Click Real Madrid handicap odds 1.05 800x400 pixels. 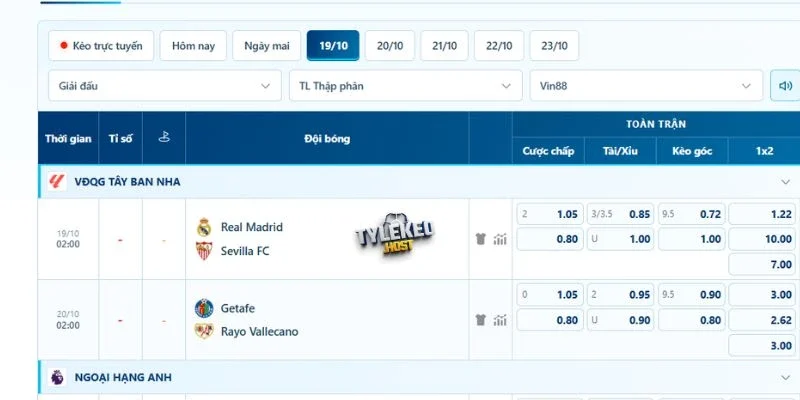click(x=550, y=214)
